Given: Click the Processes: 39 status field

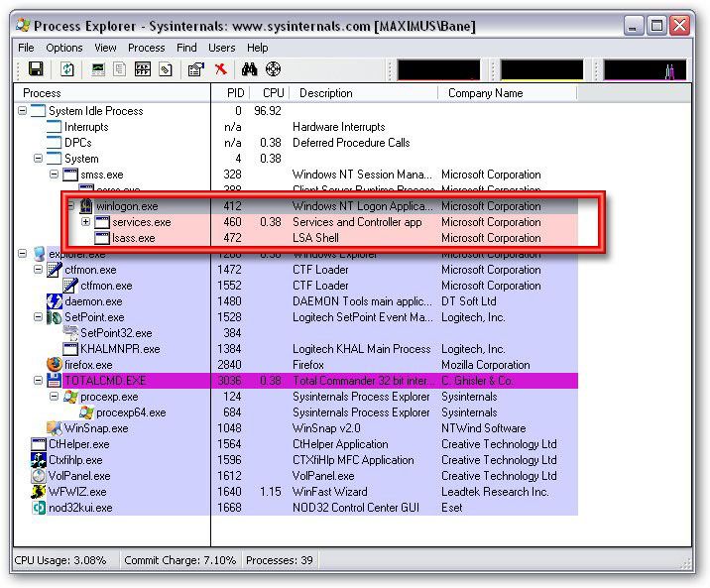Looking at the screenshot, I should (280, 560).
